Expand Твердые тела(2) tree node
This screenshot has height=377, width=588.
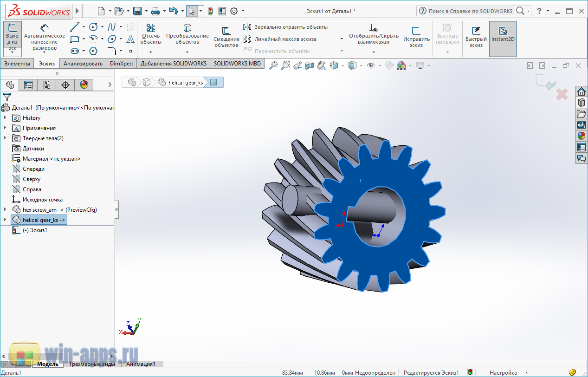coord(6,138)
